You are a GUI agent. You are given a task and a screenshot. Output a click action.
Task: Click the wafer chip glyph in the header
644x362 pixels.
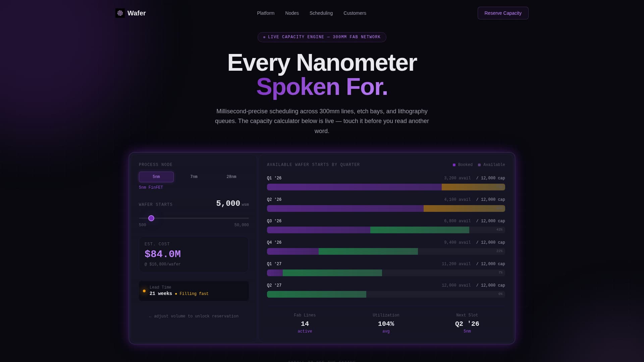tap(120, 13)
